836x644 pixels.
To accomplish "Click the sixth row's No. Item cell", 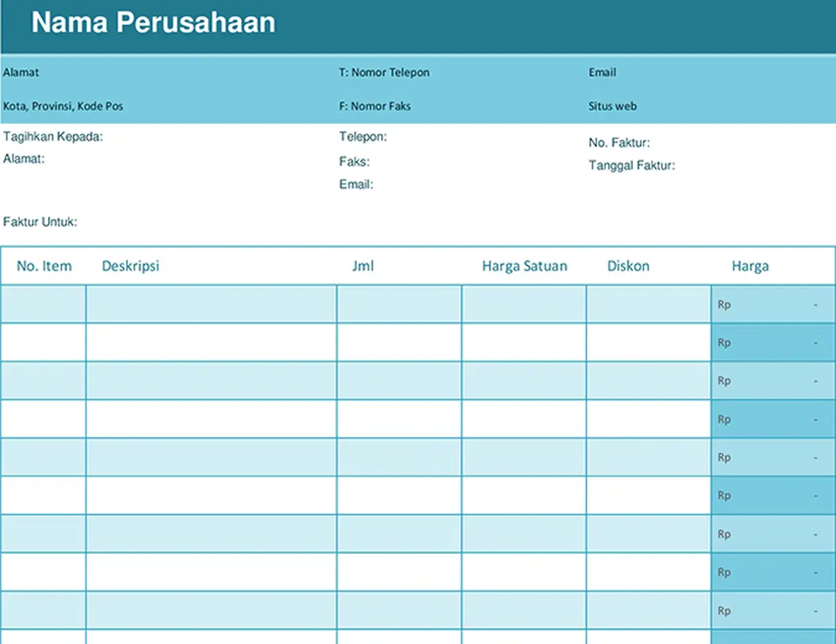I will [43, 495].
